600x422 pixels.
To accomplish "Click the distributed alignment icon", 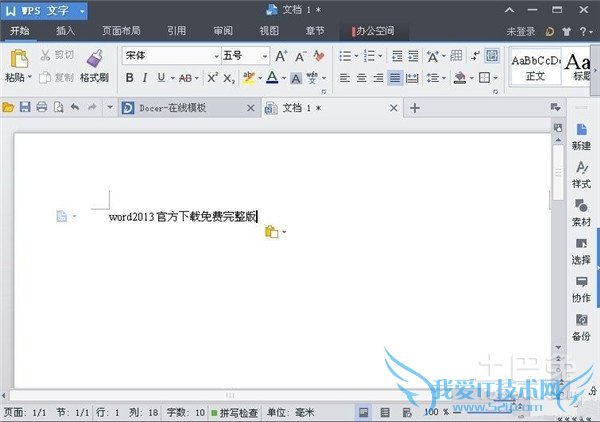I will [412, 78].
